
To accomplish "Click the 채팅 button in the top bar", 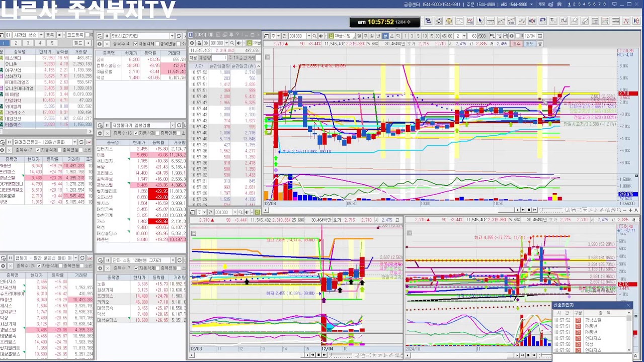I will [541, 4].
